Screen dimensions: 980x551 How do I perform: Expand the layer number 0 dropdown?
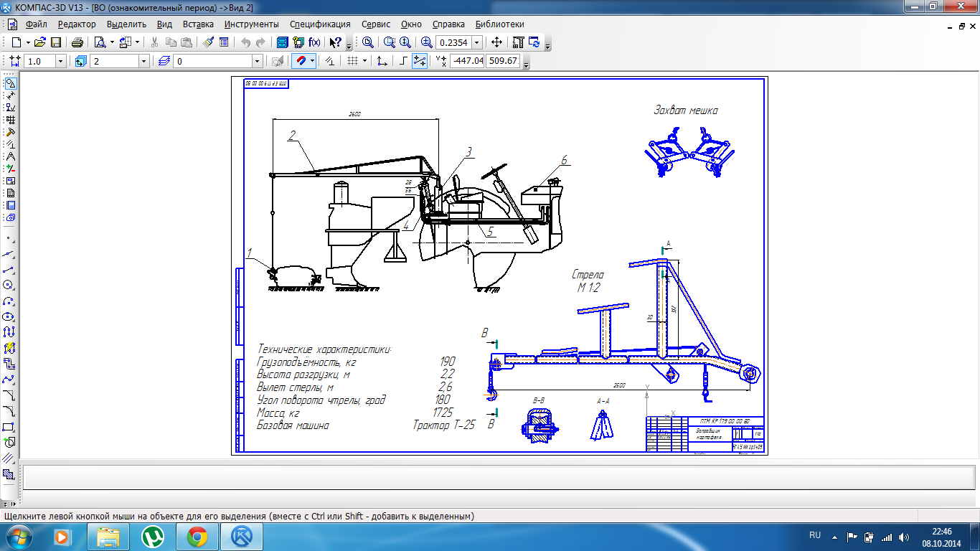point(258,61)
